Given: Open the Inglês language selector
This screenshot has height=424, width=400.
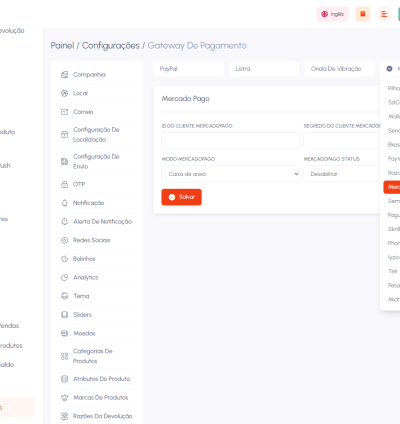Looking at the screenshot, I should (x=333, y=14).
